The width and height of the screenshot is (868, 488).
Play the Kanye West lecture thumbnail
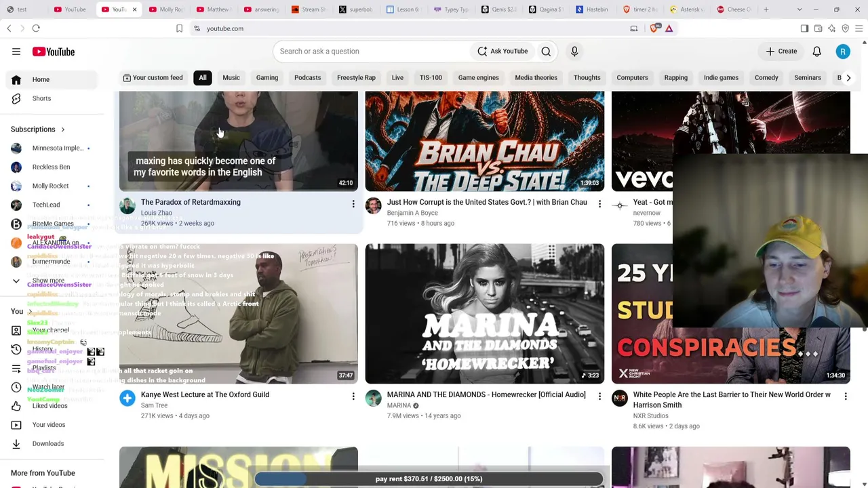pos(239,314)
